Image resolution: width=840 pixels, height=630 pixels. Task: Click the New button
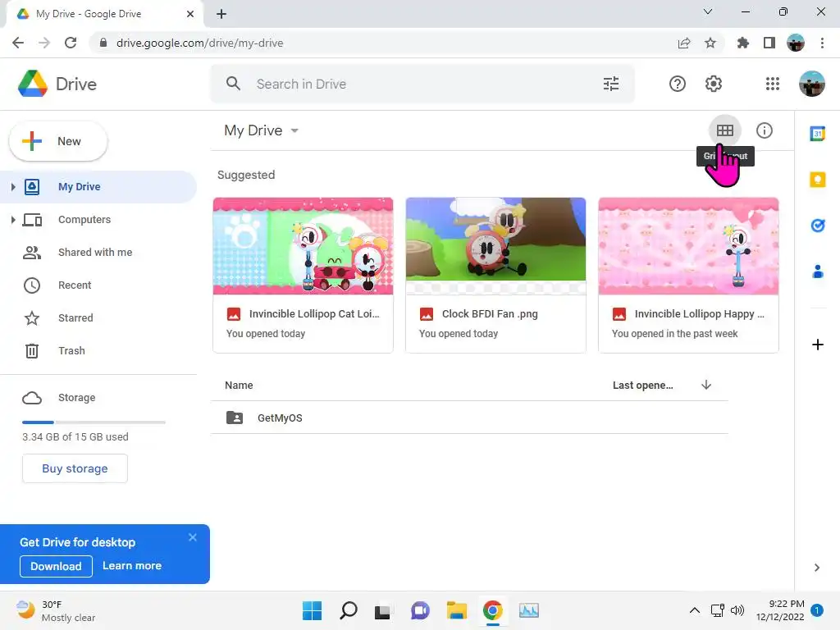(58, 141)
